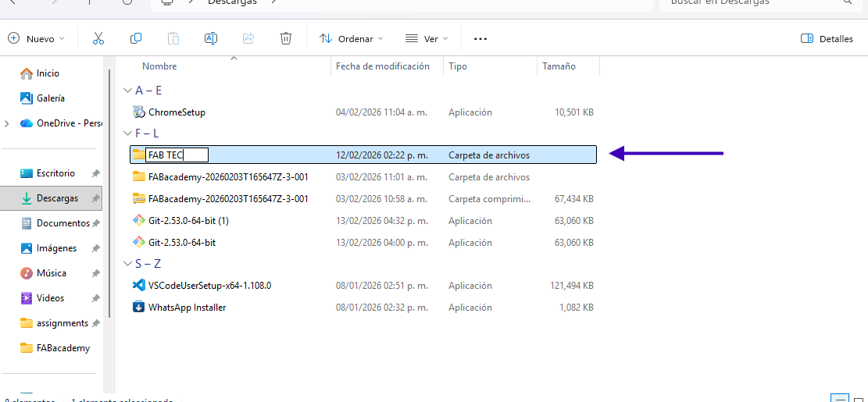Screen dimensions: 868x402
Task: Open the Ver view dropdown
Action: [x=427, y=39]
